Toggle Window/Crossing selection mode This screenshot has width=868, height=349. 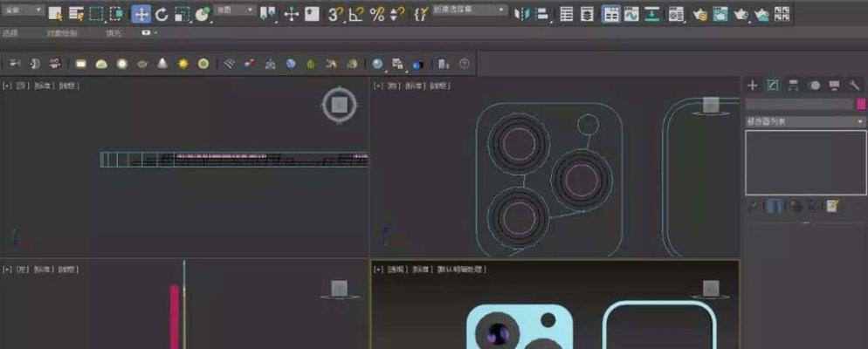[117, 14]
